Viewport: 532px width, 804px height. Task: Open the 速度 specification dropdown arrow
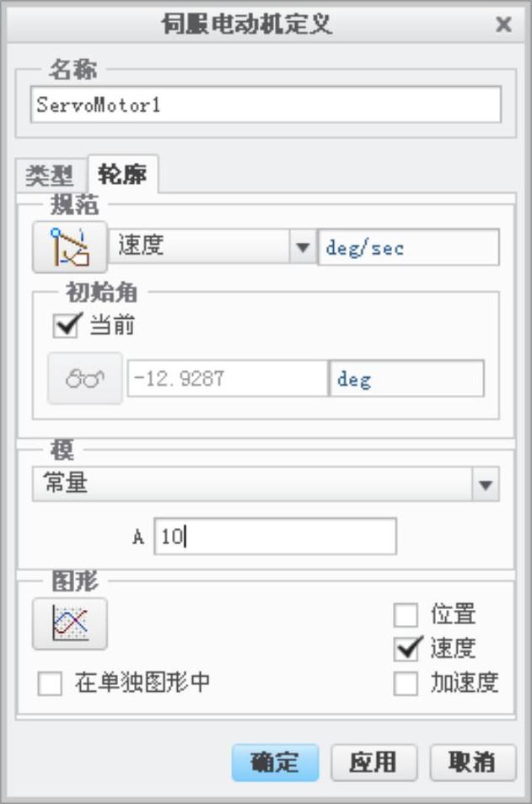coord(303,247)
